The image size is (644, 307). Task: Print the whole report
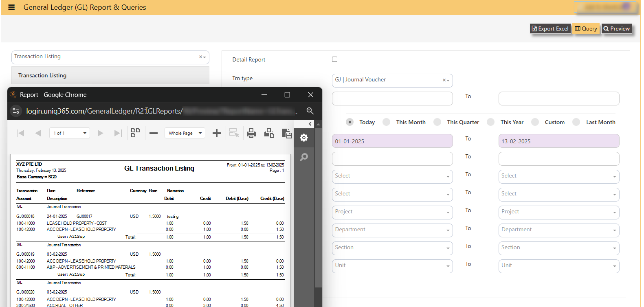click(x=251, y=133)
